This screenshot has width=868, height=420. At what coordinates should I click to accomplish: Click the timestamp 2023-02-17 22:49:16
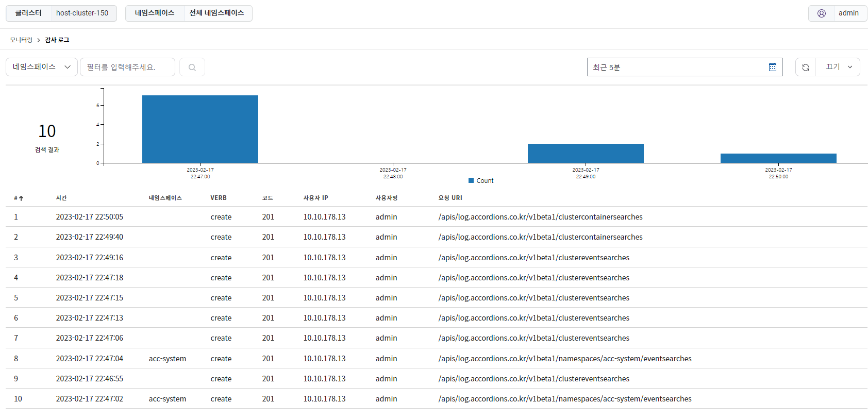point(90,258)
